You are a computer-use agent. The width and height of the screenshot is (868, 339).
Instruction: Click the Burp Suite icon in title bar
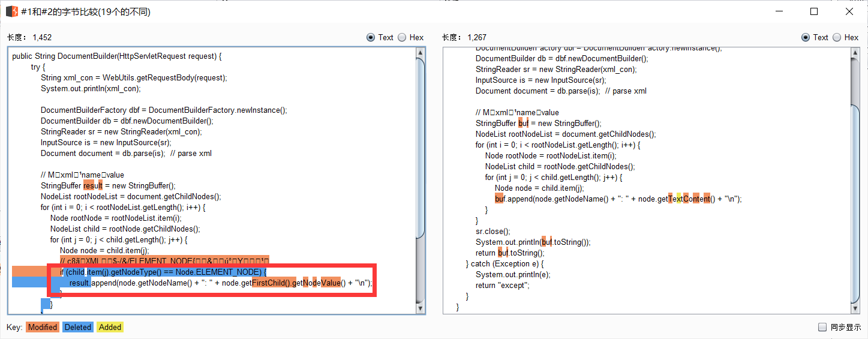click(11, 11)
